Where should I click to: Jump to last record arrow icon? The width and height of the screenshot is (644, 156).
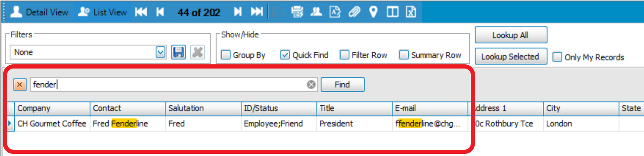pos(257,12)
